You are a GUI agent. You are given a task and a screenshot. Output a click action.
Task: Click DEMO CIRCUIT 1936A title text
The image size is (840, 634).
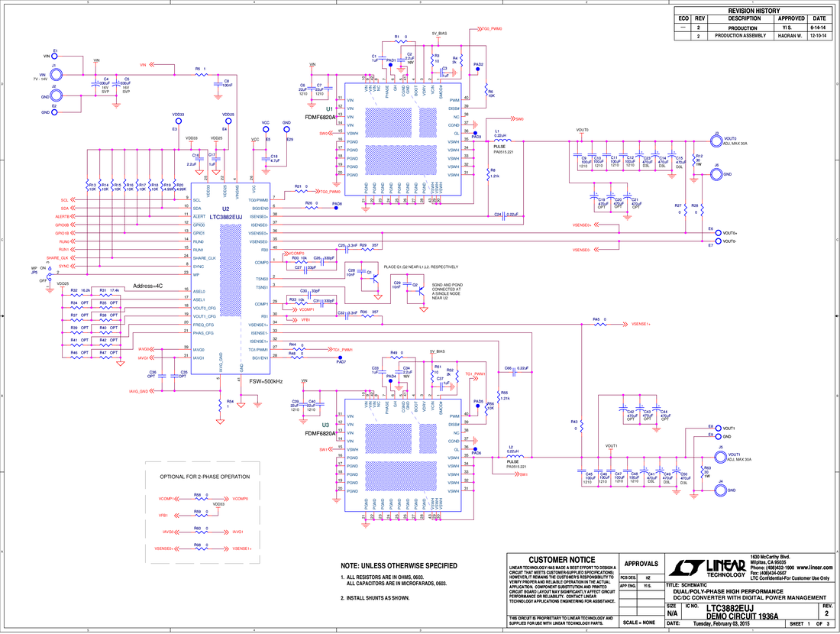point(742,616)
